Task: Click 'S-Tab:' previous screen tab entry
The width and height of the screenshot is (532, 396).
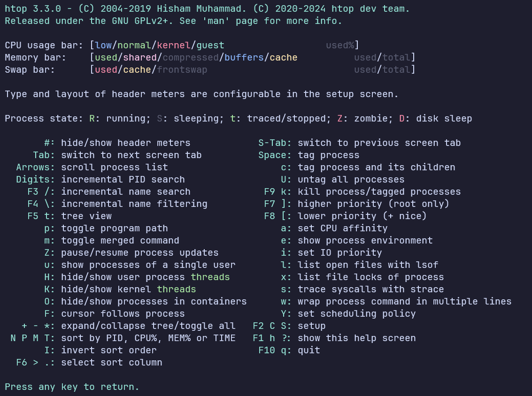Action: 359,143
